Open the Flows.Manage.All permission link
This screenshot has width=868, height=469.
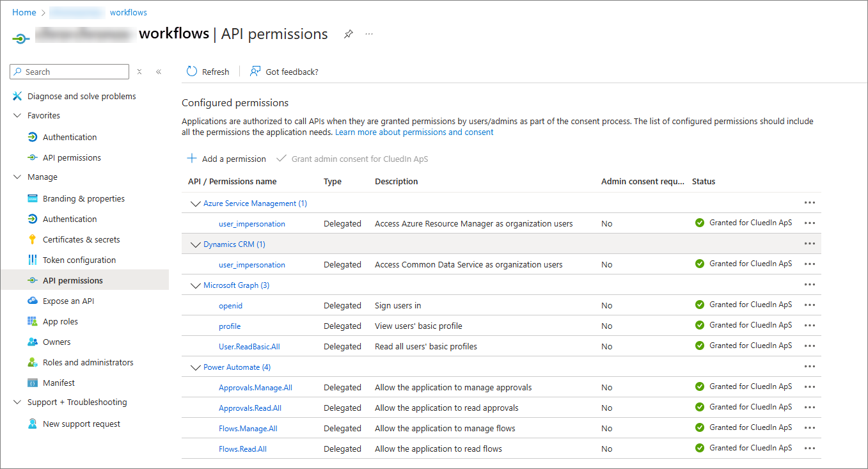[x=248, y=429]
